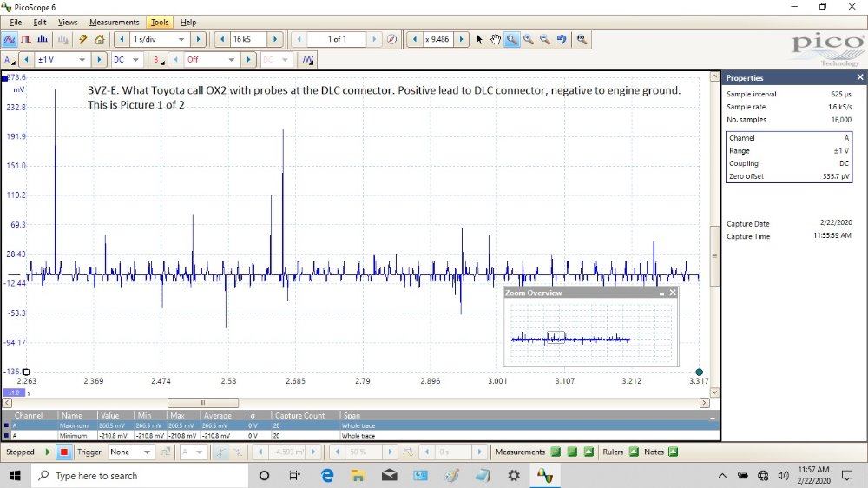Click the Notes toggle icon

674,452
